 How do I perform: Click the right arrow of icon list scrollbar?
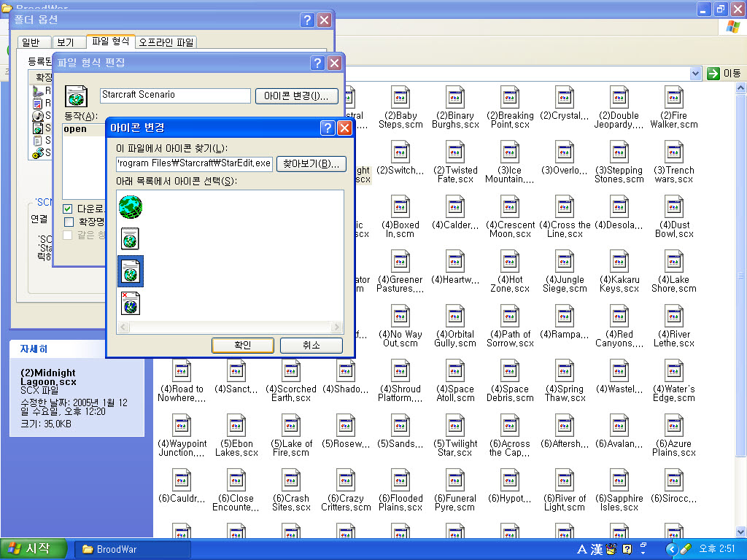click(336, 327)
